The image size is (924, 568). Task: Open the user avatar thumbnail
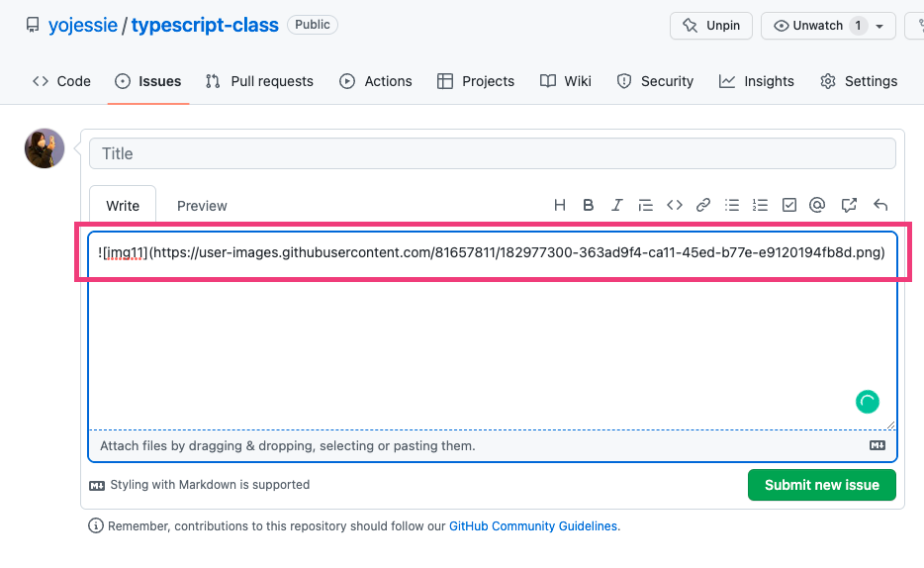(45, 148)
